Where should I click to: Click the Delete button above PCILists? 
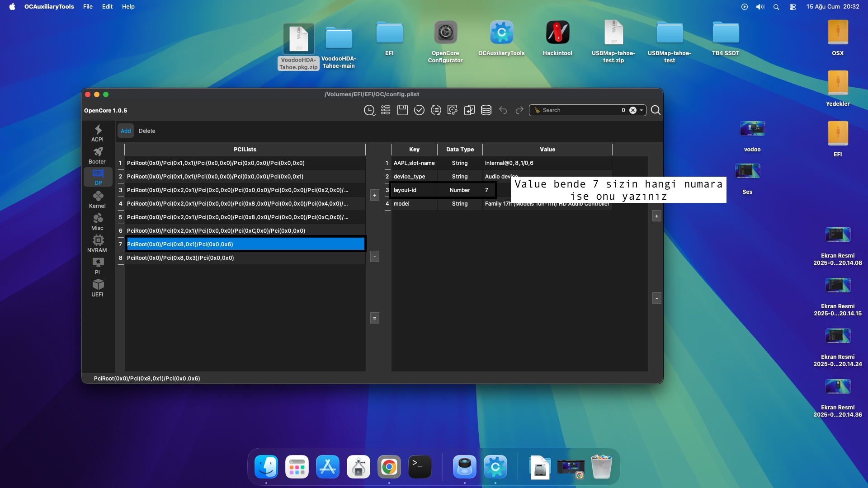(147, 131)
